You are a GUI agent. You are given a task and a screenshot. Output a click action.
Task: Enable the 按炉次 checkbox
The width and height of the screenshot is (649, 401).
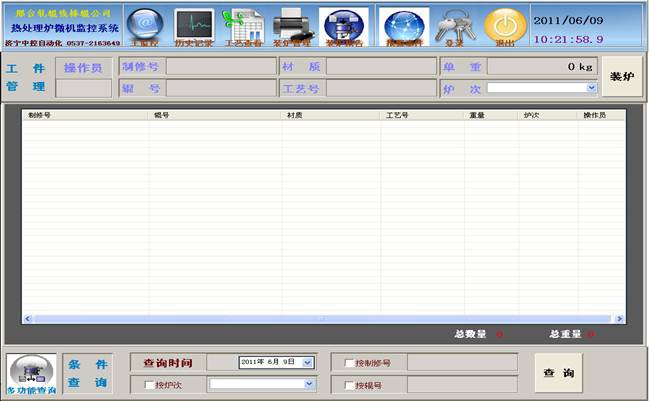pos(150,384)
